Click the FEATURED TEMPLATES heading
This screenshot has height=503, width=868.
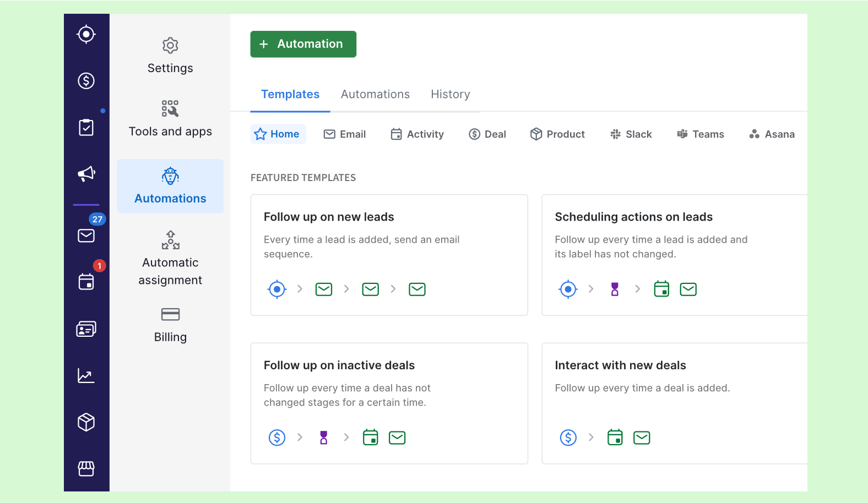tap(303, 178)
